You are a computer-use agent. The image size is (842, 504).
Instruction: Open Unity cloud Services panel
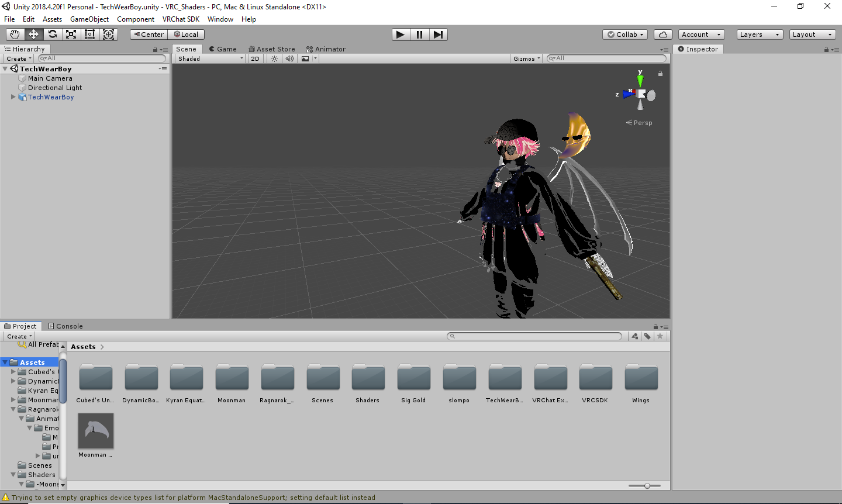click(x=663, y=34)
